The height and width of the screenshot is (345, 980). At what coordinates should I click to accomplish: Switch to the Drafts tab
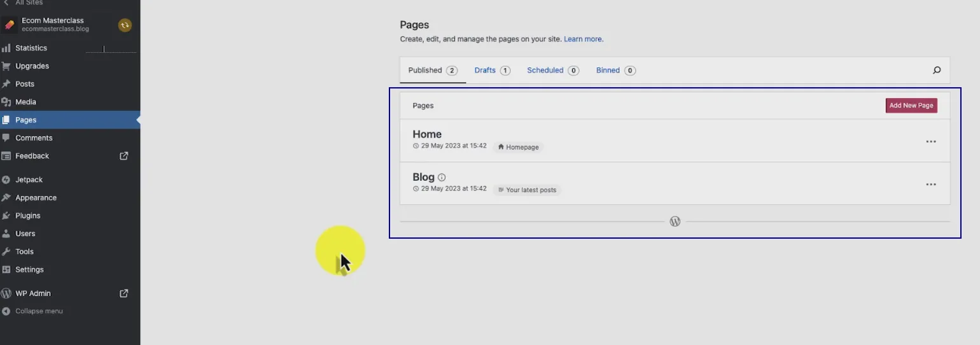493,71
